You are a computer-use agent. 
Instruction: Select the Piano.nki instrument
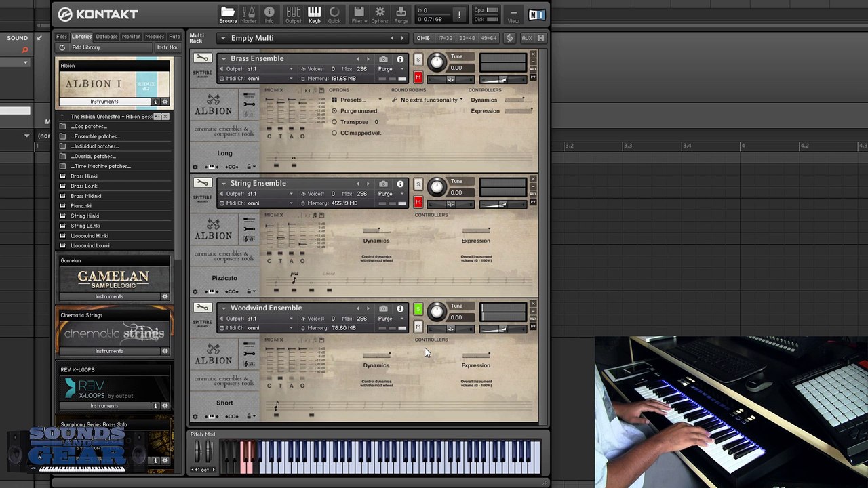(x=81, y=206)
